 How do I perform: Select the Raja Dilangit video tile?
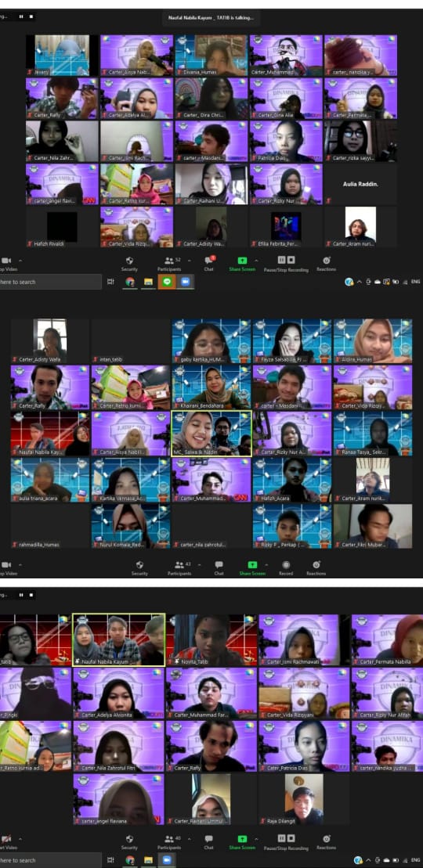click(304, 798)
